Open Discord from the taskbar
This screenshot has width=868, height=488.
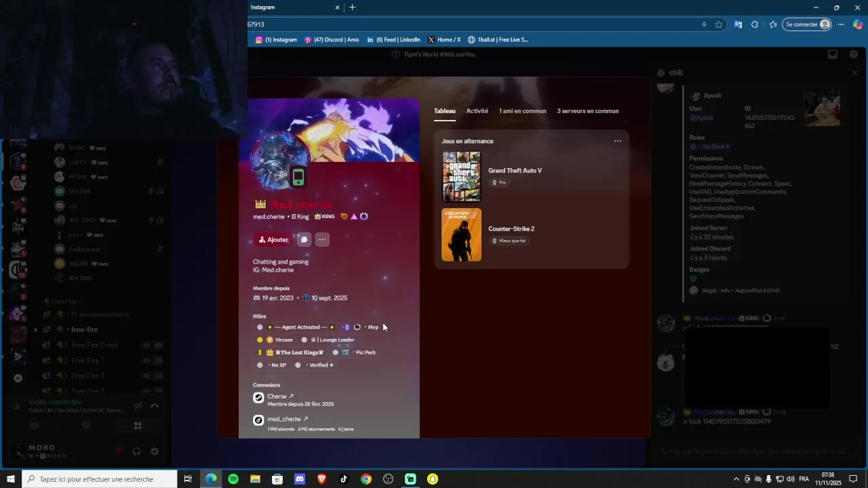click(x=300, y=479)
